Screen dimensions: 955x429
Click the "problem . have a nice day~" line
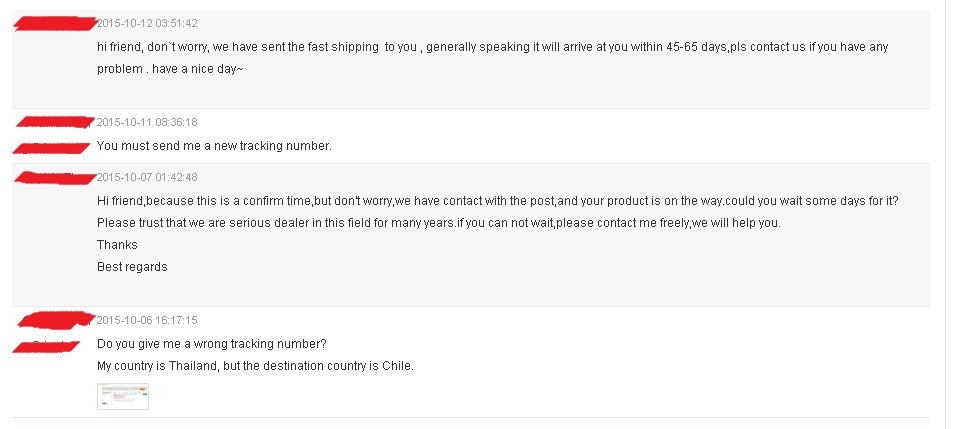click(170, 69)
